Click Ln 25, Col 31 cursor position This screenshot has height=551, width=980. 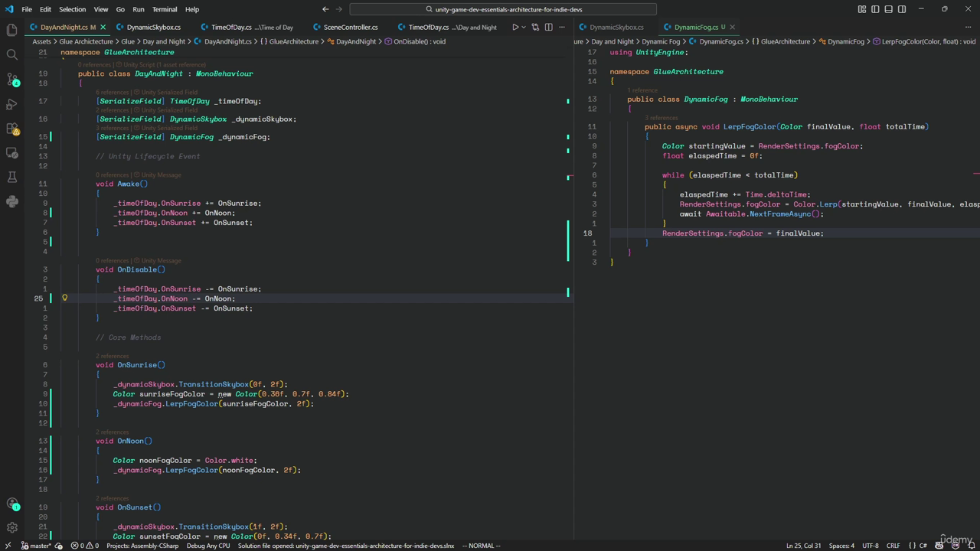click(804, 546)
